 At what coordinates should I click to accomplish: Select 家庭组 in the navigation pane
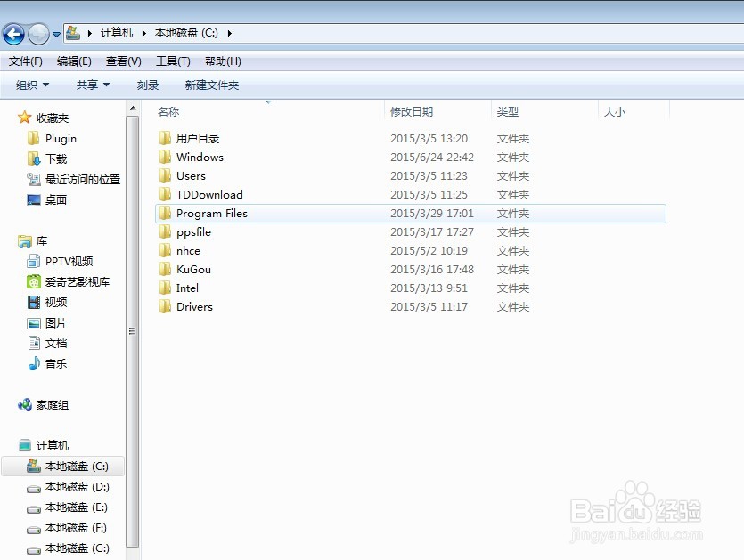coord(53,404)
